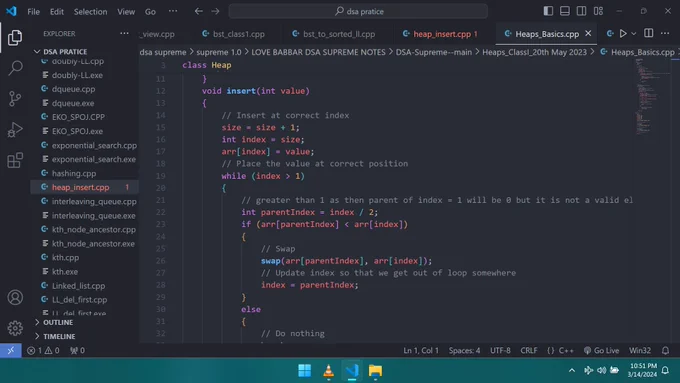
Task: Open EKO_SPOJ.CPP in explorer
Action: click(85, 117)
